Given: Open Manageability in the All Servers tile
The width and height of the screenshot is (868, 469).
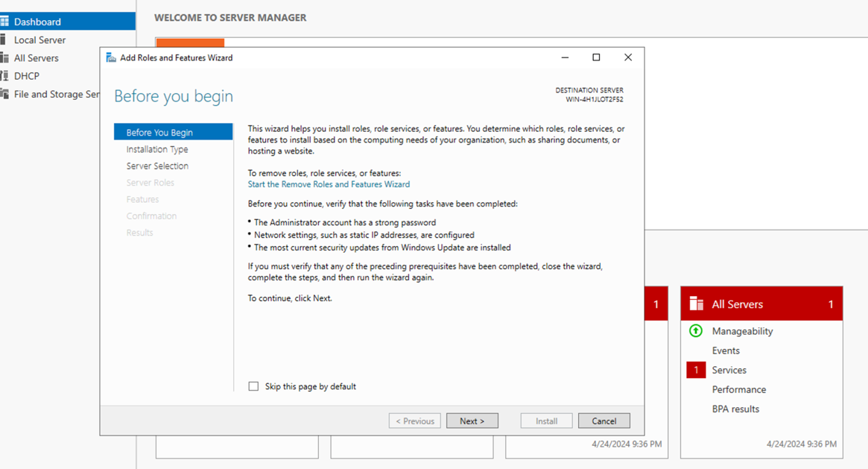Looking at the screenshot, I should pyautogui.click(x=742, y=331).
